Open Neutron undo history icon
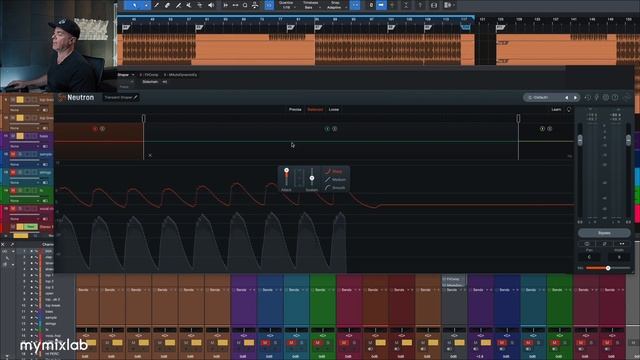 coord(587,98)
